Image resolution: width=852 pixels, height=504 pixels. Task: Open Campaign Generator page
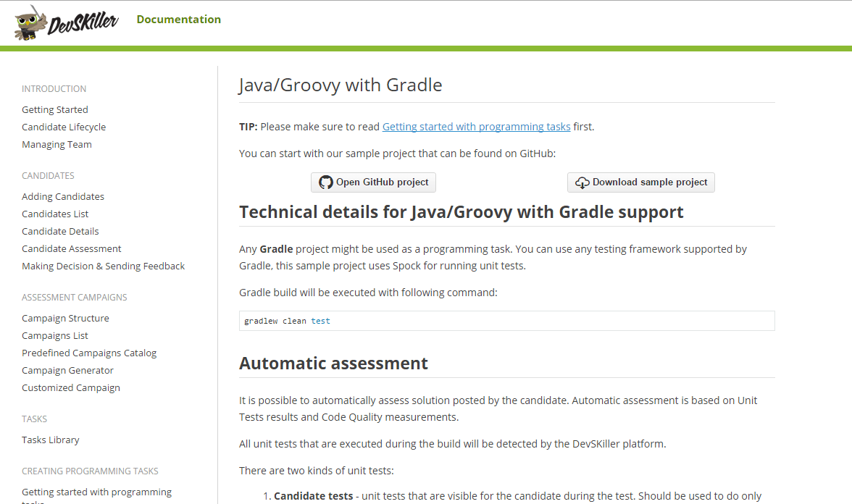pos(67,370)
